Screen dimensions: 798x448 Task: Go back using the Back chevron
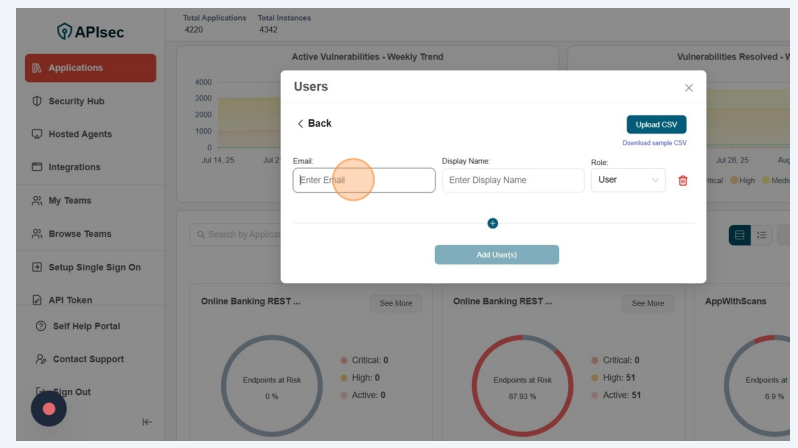coord(314,123)
